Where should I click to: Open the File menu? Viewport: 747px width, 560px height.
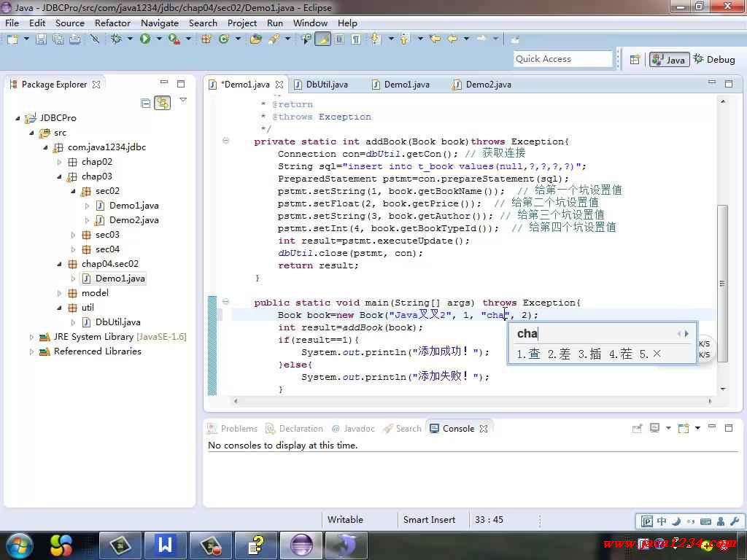click(x=12, y=23)
